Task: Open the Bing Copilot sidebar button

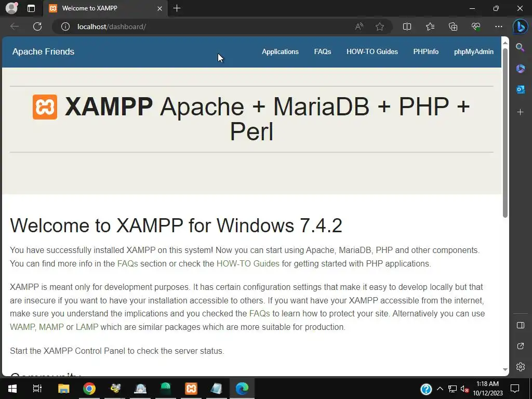Action: click(x=520, y=27)
